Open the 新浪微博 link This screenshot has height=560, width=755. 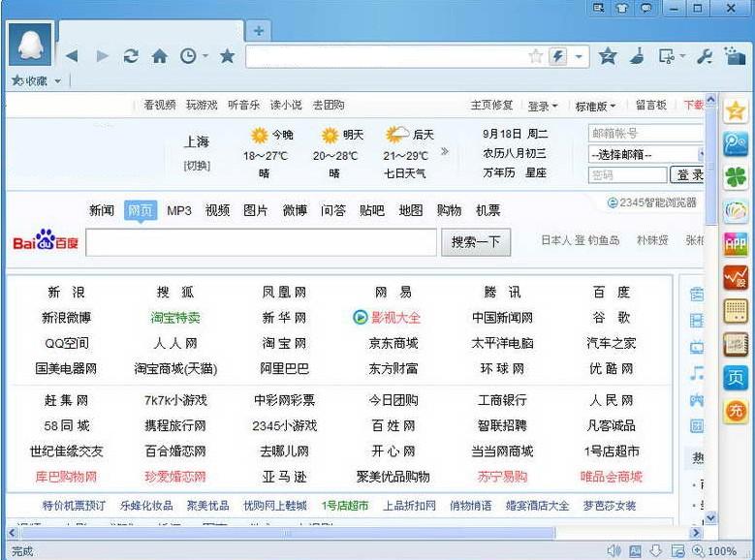click(x=67, y=318)
